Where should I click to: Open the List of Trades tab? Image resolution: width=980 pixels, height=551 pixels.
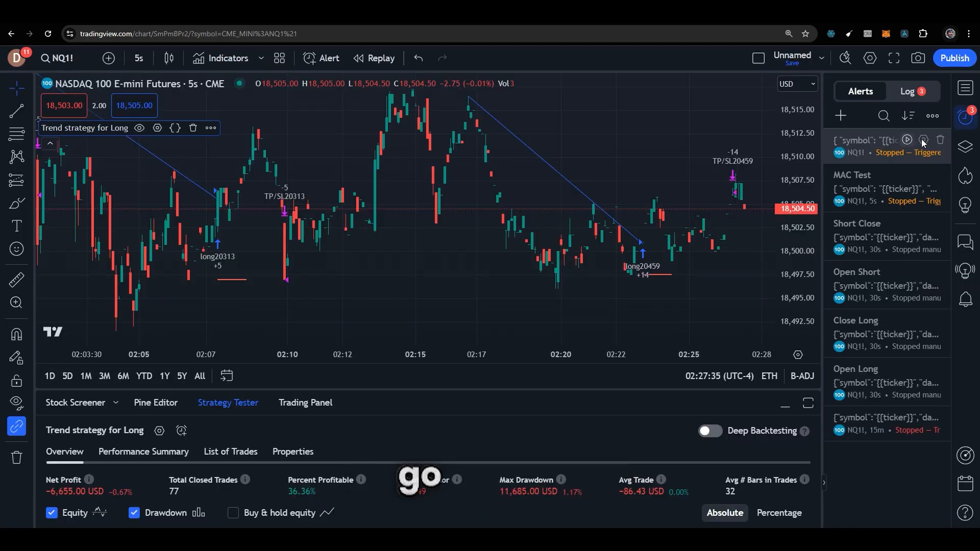pos(230,452)
